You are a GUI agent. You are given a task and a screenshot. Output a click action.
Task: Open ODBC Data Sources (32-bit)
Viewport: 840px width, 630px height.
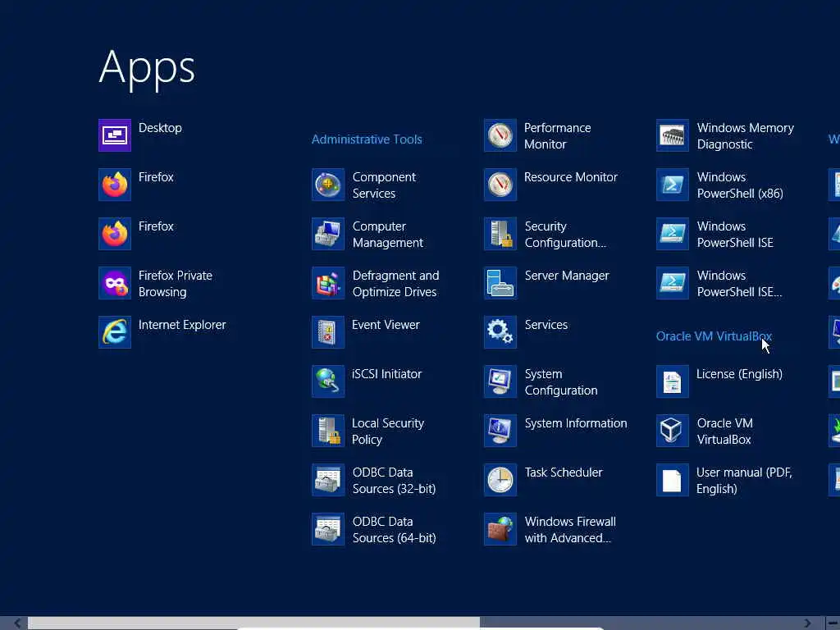point(374,480)
